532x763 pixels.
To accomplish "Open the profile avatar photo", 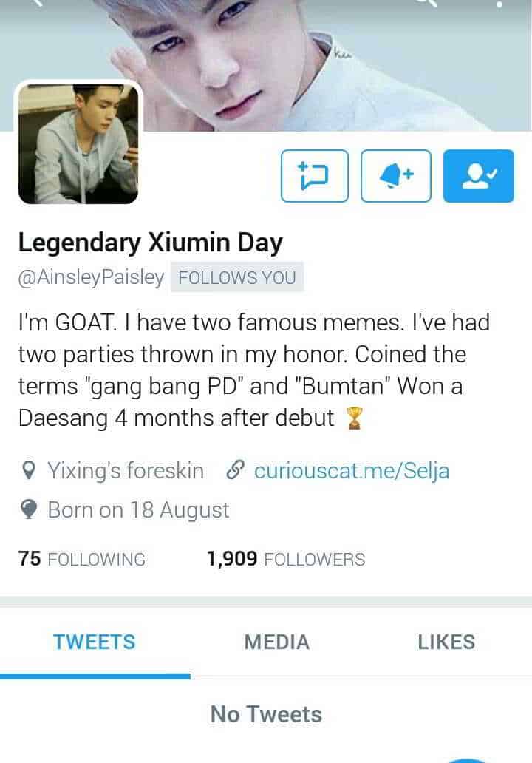I will tap(78, 143).
